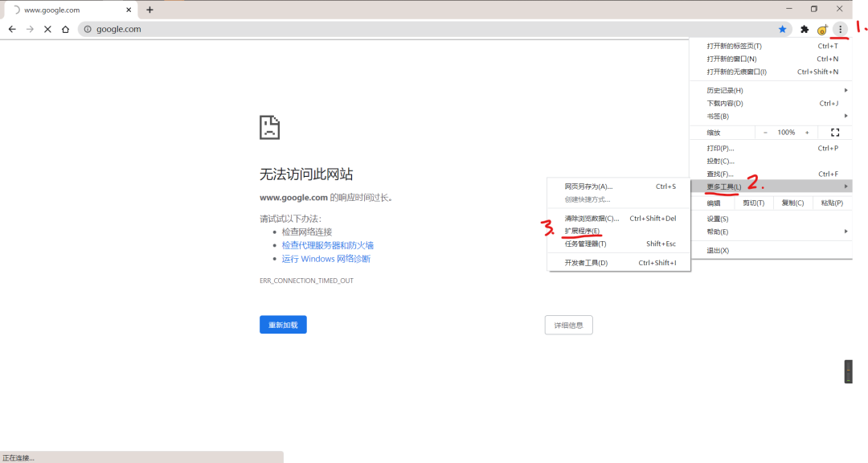Open 下载内容(D) from menu

point(771,104)
